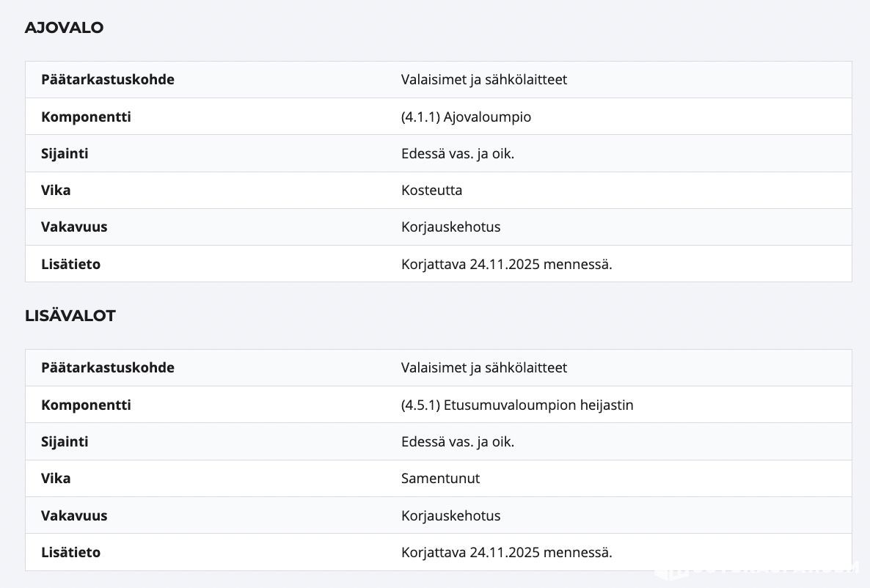Click 'Sijainti' label under AJOVALO

point(65,154)
